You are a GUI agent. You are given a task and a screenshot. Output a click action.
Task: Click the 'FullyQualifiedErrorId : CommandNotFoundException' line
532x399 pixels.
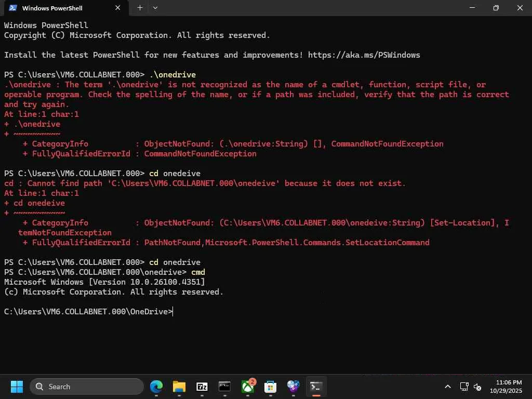[x=139, y=154]
